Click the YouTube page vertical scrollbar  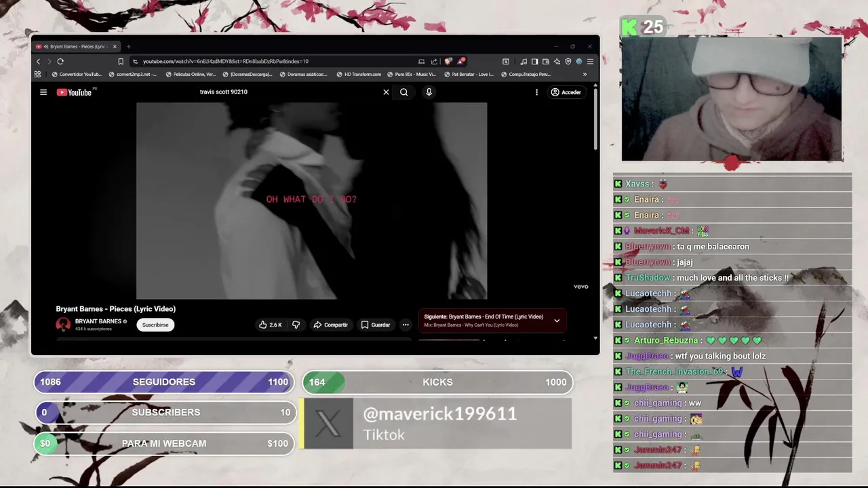pos(595,119)
